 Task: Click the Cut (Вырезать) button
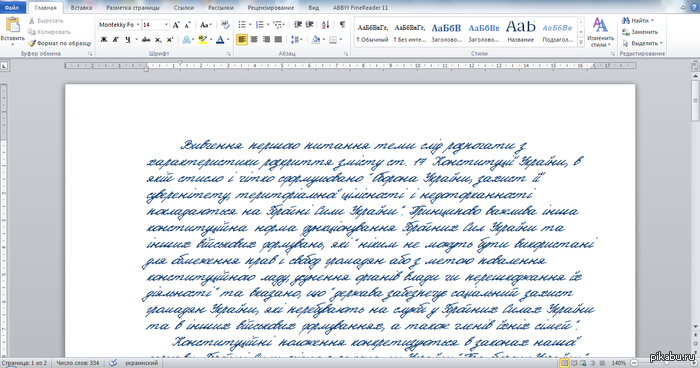point(46,21)
